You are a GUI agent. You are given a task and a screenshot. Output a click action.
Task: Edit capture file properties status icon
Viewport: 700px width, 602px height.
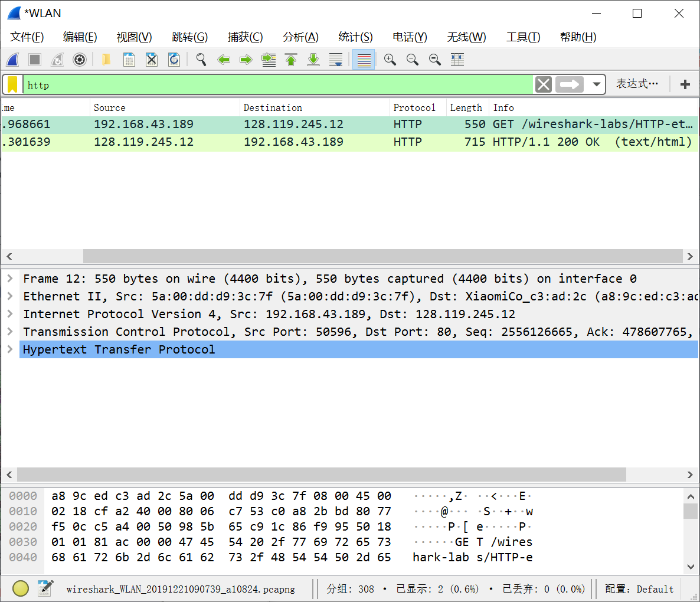(x=45, y=588)
